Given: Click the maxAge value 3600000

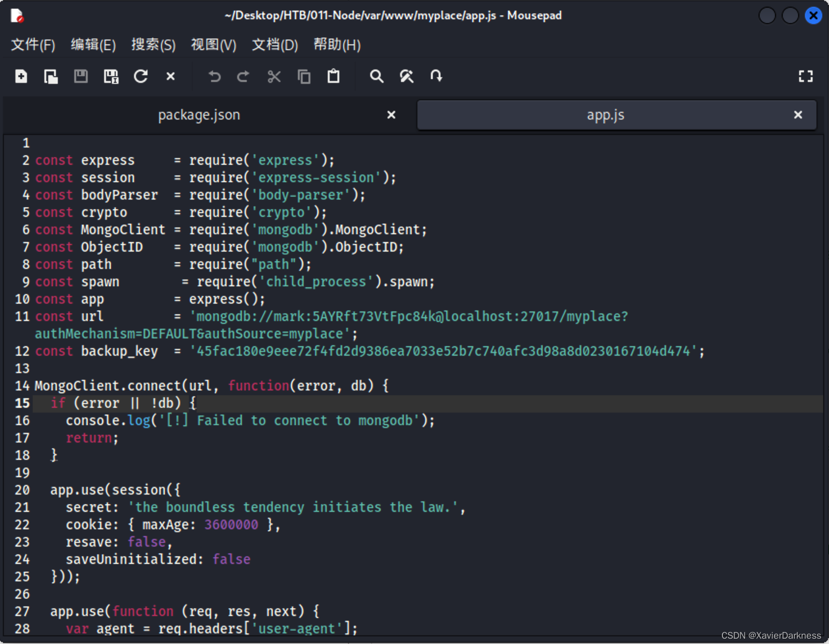Looking at the screenshot, I should point(231,524).
